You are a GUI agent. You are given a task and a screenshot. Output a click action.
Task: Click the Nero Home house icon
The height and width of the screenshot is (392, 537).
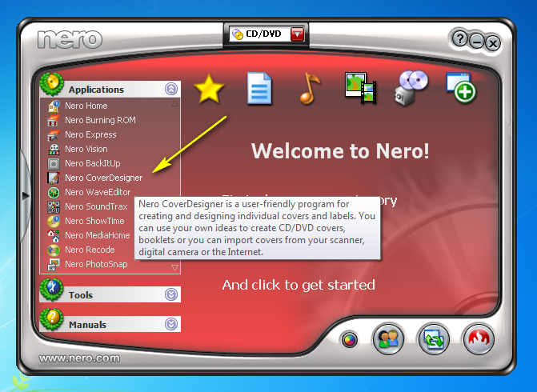[x=54, y=106]
